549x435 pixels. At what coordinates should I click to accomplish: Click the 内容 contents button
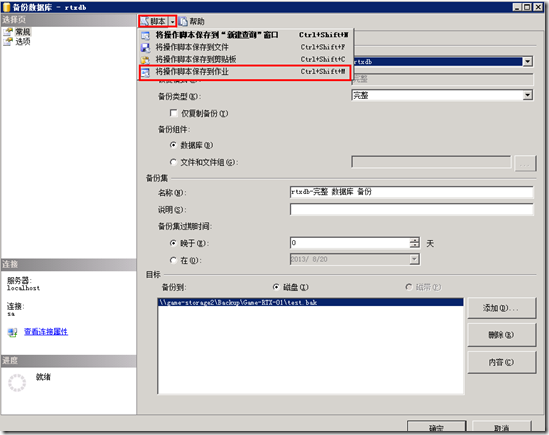pyautogui.click(x=501, y=362)
